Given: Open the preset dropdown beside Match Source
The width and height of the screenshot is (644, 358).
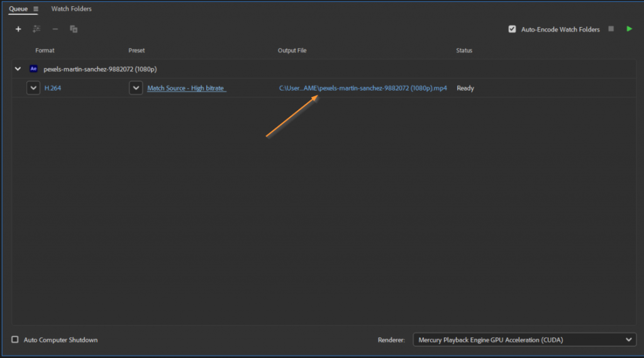Looking at the screenshot, I should [x=136, y=88].
